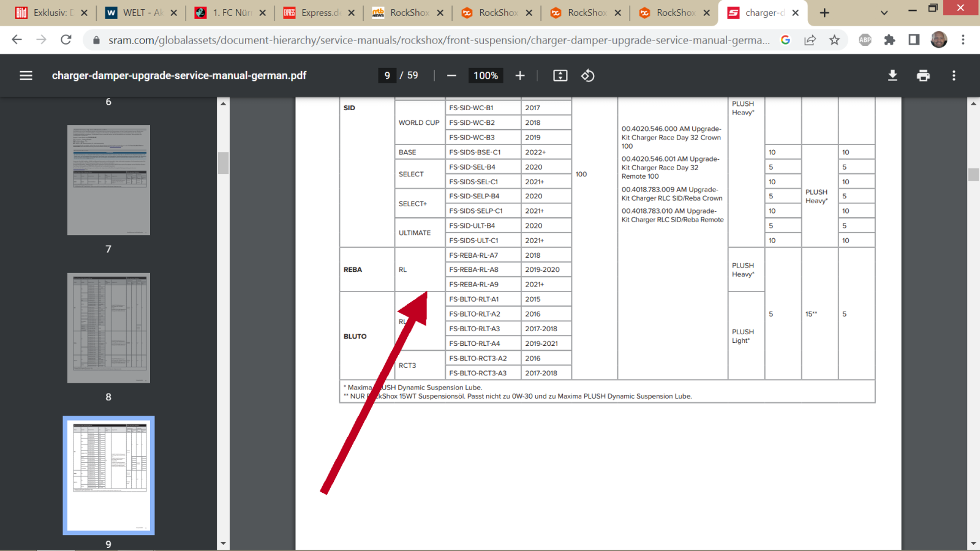Click the thumbnail sidebar scroll up arrow
Image resolution: width=980 pixels, height=551 pixels.
click(223, 103)
